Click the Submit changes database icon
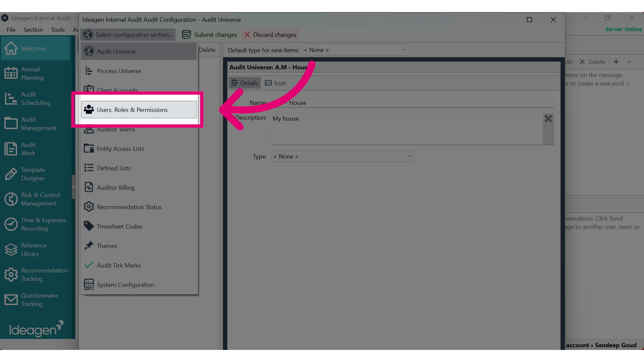Image resolution: width=644 pixels, height=362 pixels. pyautogui.click(x=186, y=35)
